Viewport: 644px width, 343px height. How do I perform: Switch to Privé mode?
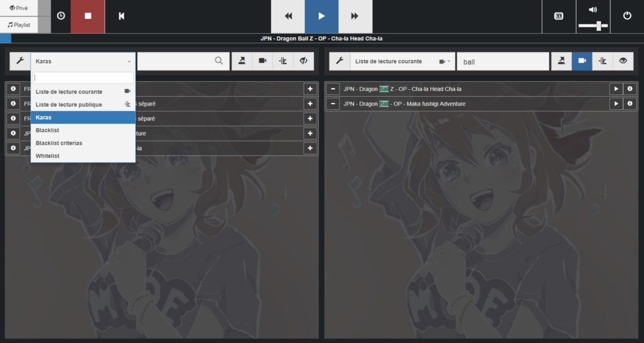pos(19,8)
